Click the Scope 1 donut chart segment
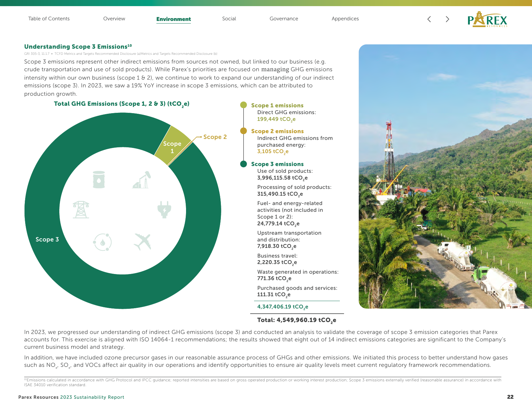This screenshot has width=532, height=411. click(x=172, y=145)
